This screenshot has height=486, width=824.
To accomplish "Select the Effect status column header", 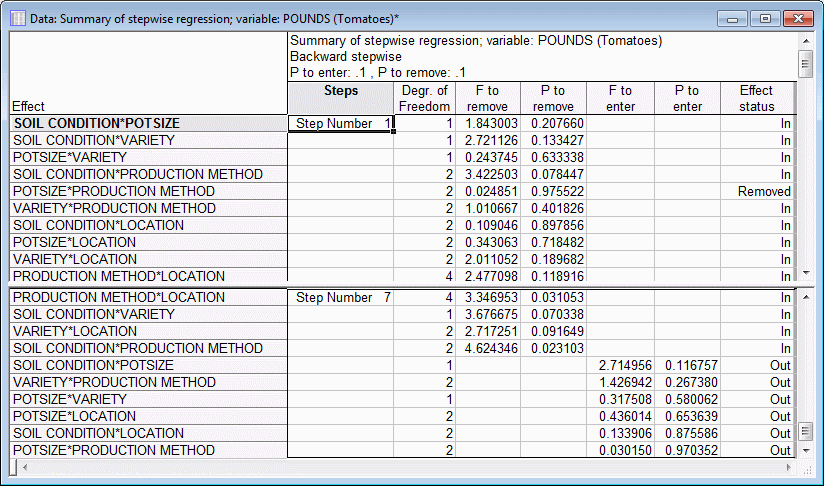I will point(757,98).
